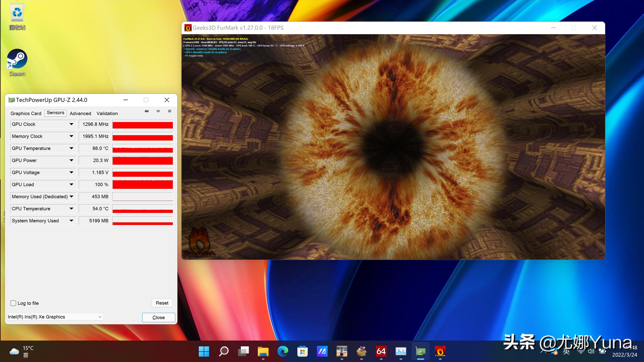This screenshot has width=644, height=362.
Task: Open the CPU Temperature sensor dropdown
Action: (71, 209)
